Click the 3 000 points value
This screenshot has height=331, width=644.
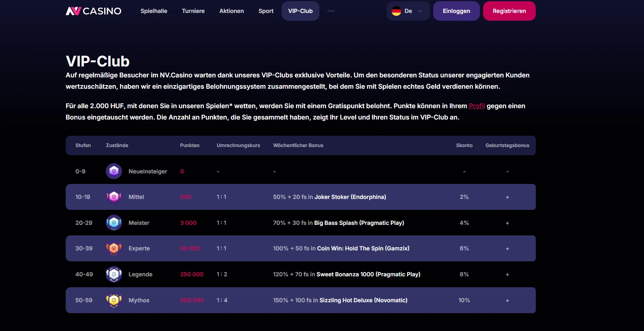tap(188, 223)
